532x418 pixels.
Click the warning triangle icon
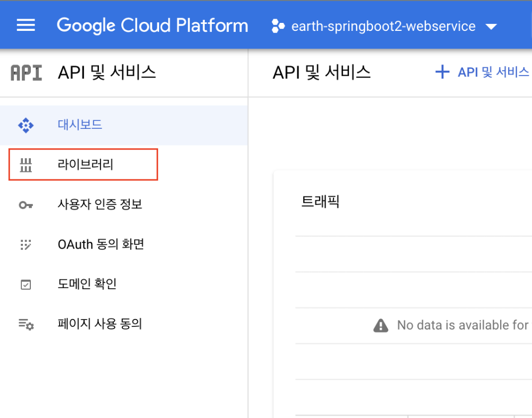(x=381, y=325)
